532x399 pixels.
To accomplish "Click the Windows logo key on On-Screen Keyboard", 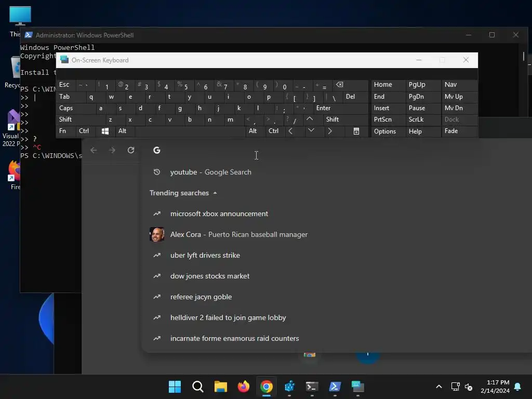I will (x=105, y=131).
